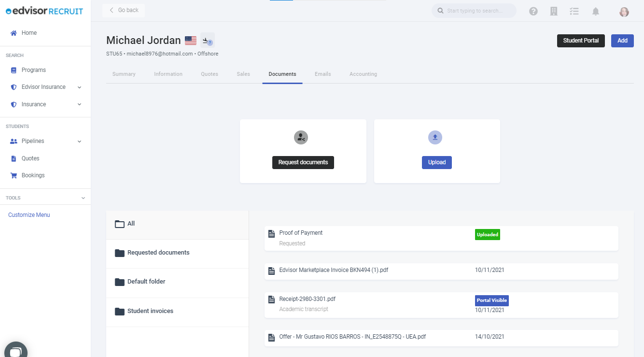Click the Go back button
The width and height of the screenshot is (644, 357).
point(124,10)
